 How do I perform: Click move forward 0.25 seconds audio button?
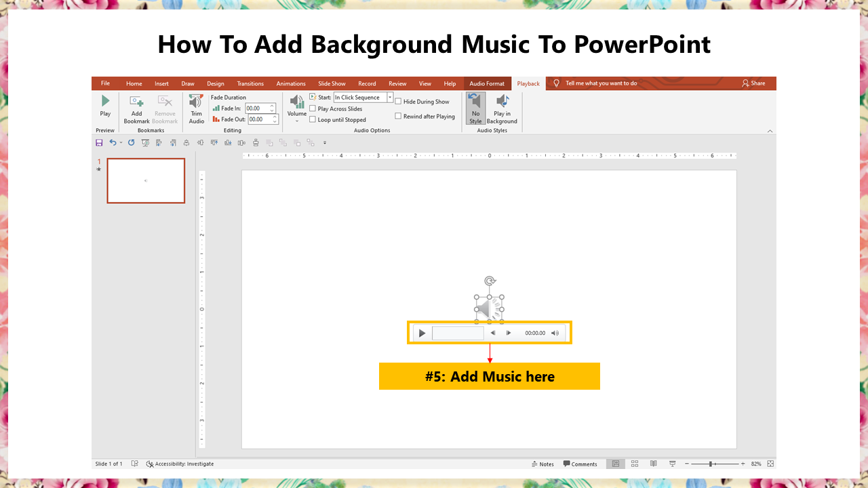[x=509, y=333]
